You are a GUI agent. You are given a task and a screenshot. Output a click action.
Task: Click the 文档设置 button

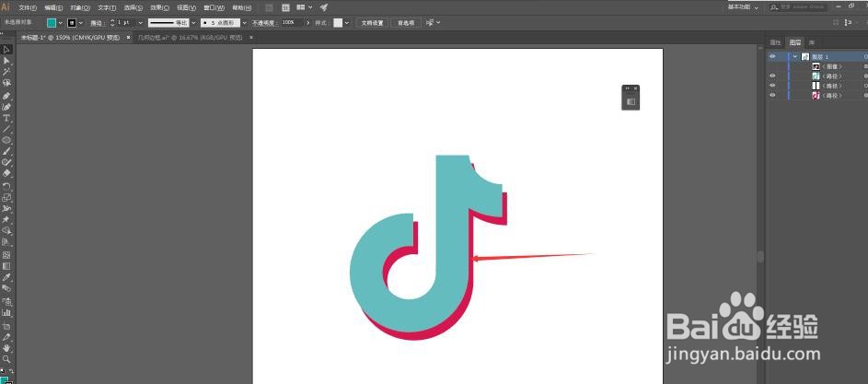[373, 23]
